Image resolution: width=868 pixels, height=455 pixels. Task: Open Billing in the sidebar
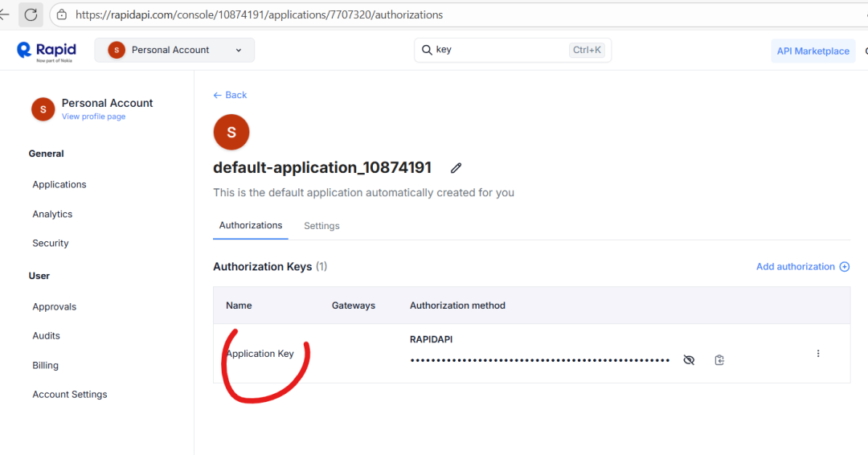45,365
